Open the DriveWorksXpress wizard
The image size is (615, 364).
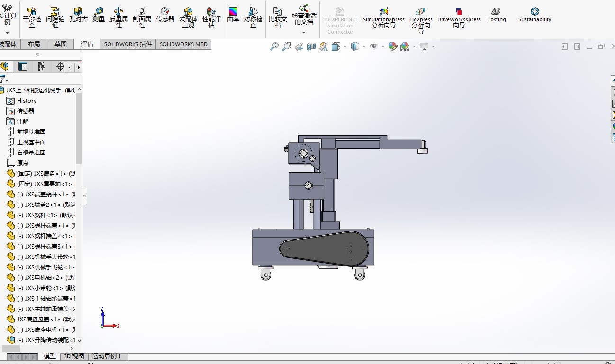tap(459, 18)
